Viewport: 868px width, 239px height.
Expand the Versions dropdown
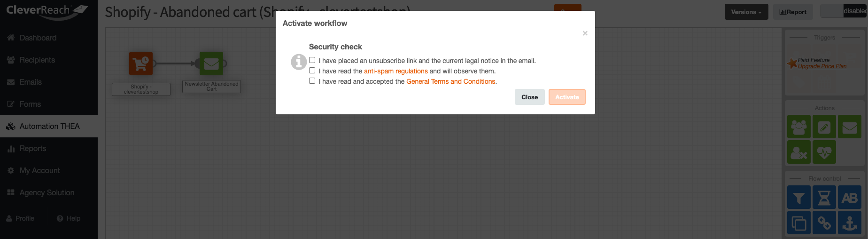click(746, 12)
